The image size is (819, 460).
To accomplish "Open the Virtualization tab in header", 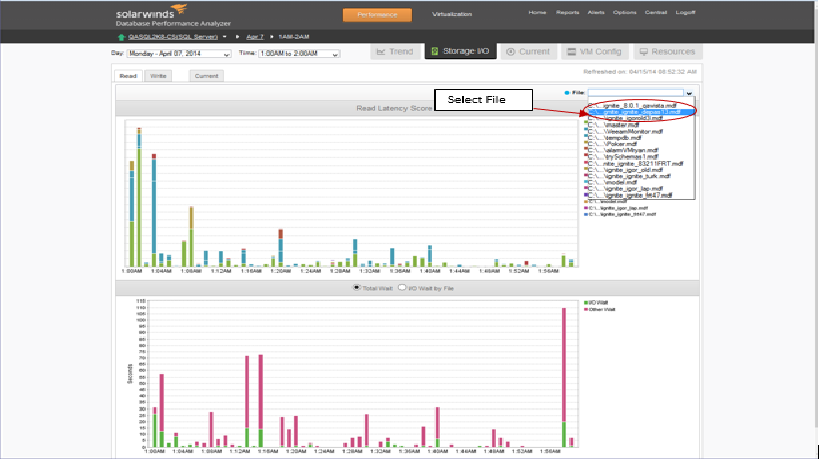I will [452, 14].
